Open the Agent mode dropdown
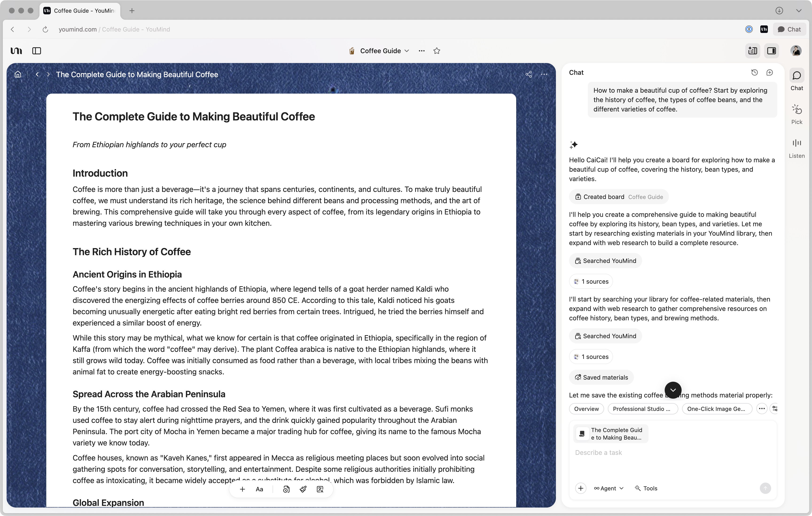The width and height of the screenshot is (812, 516). point(608,488)
